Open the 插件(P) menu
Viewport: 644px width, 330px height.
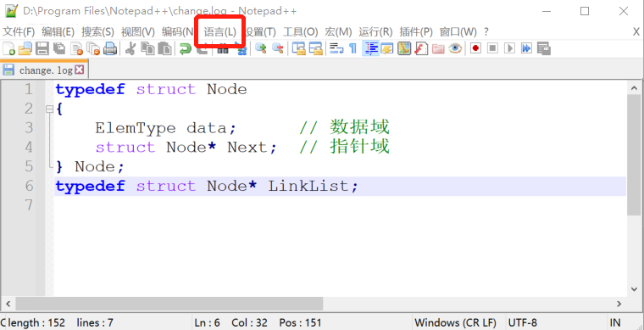pyautogui.click(x=416, y=31)
